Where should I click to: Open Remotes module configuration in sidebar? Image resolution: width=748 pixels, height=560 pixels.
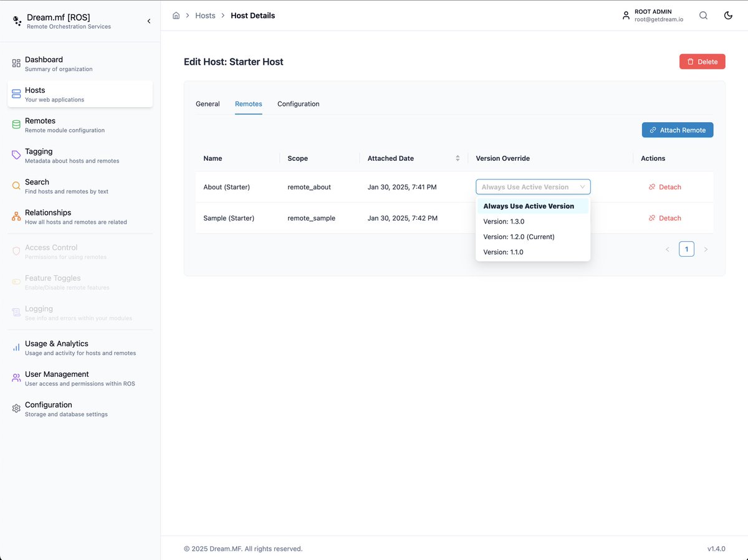pos(80,125)
